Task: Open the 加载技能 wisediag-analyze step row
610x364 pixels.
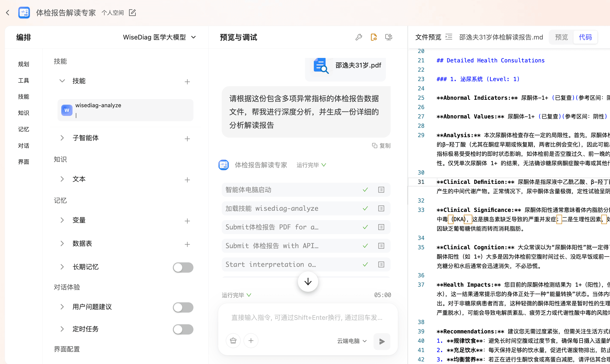Action: point(306,208)
